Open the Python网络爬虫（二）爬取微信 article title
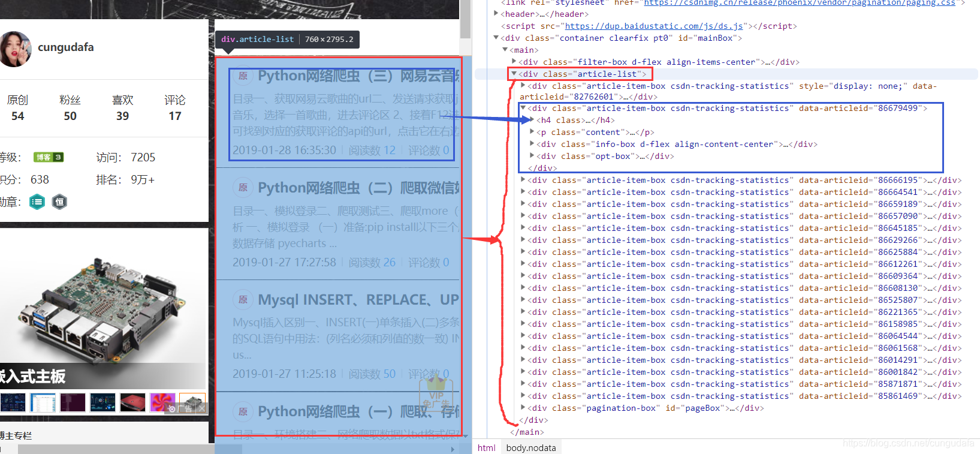The width and height of the screenshot is (980, 454). click(x=358, y=188)
